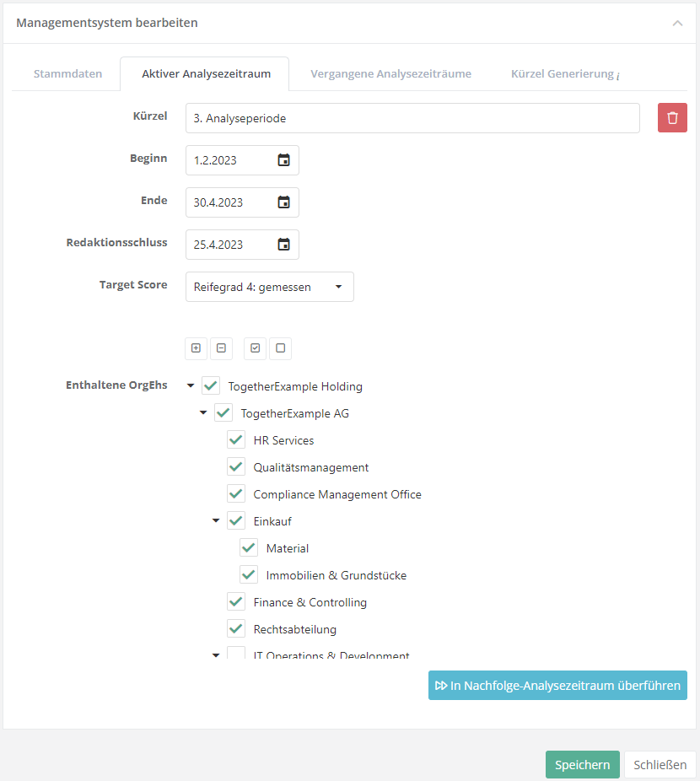The image size is (700, 781).
Task: Open the Vergangene Analysezeiträume tab
Action: coord(390,73)
